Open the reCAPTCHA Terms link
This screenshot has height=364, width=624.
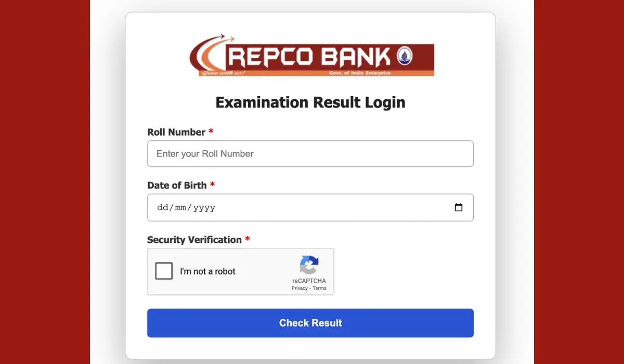click(321, 288)
